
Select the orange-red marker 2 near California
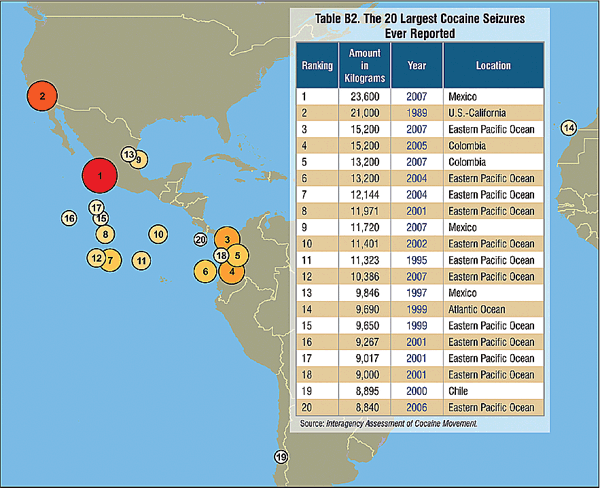tap(43, 96)
